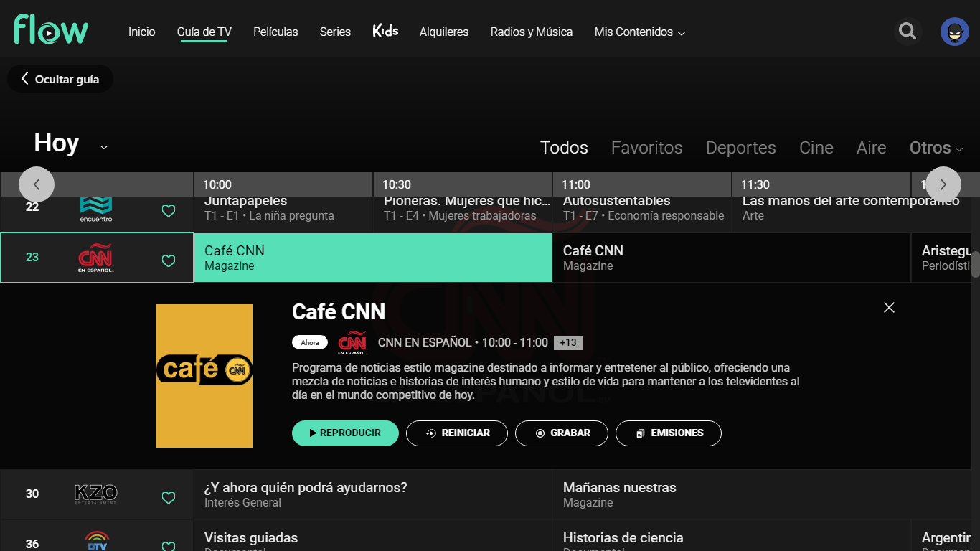Screen dimensions: 980x551
Task: Click REINICIAR to restart the program
Action: [457, 433]
